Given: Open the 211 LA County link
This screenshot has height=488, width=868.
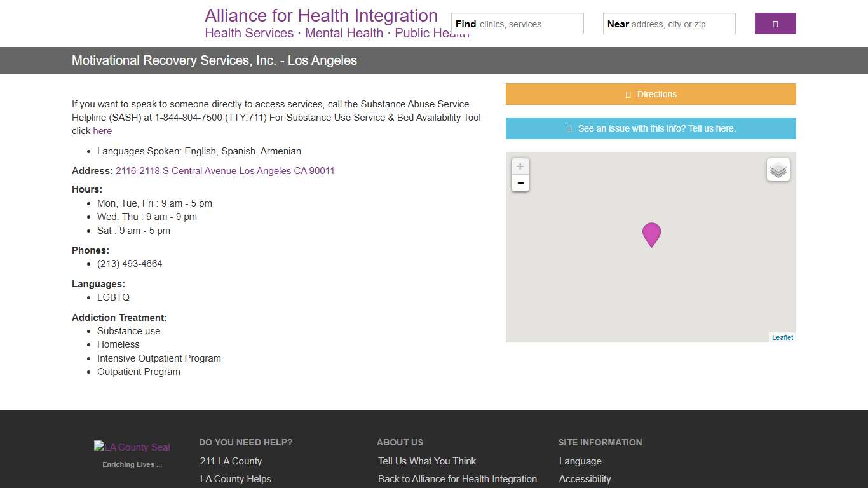Looking at the screenshot, I should click(x=231, y=461).
